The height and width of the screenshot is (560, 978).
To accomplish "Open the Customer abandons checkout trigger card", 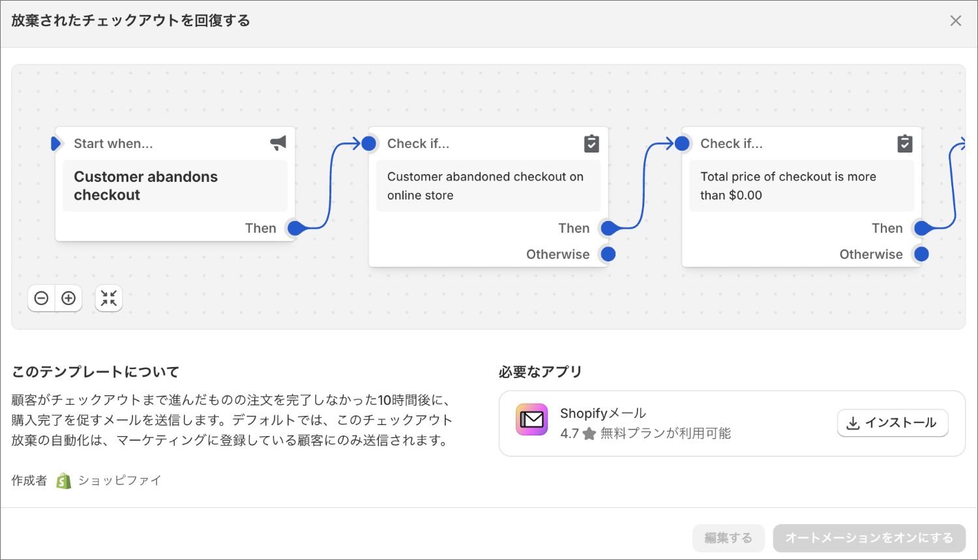I will 175,186.
